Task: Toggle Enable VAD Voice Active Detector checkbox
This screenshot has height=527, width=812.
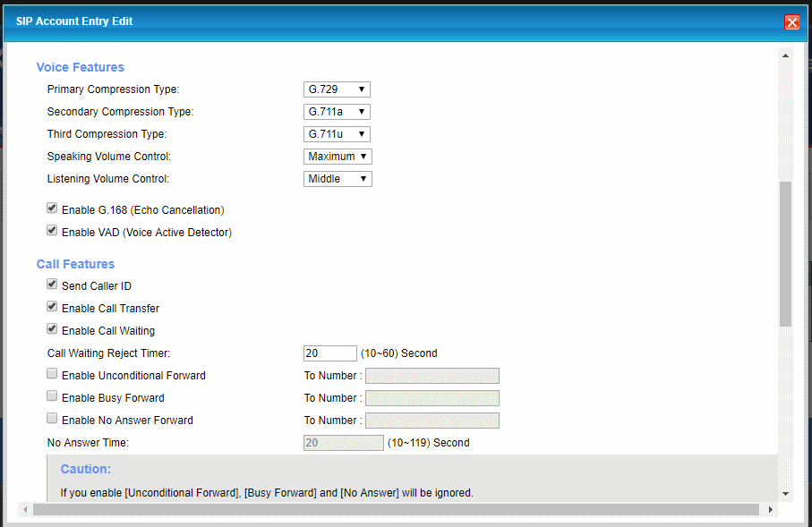Action: 52,230
